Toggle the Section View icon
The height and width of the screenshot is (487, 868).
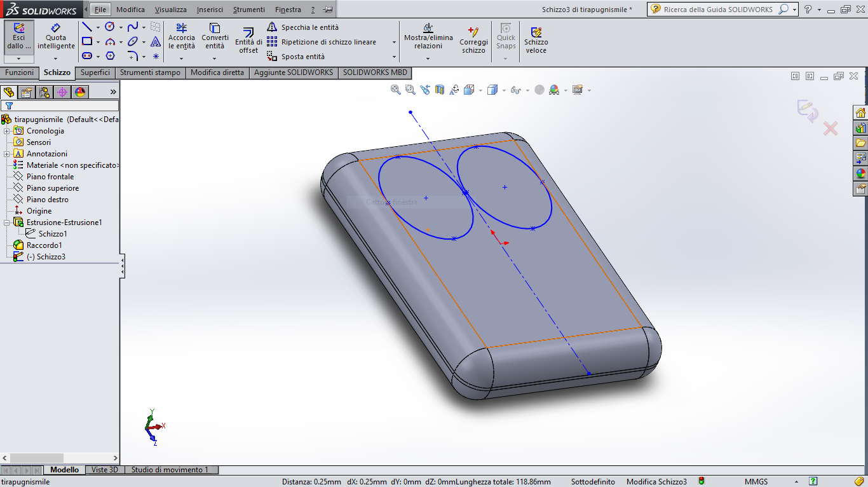(x=440, y=90)
